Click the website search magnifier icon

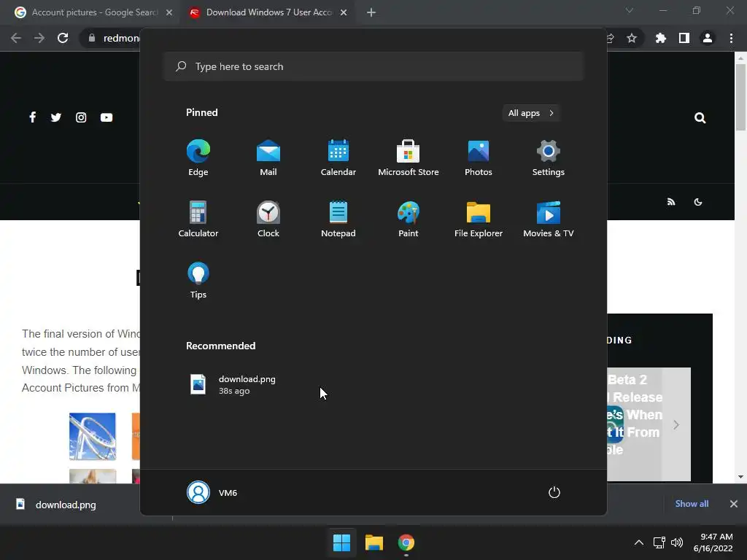coord(700,117)
